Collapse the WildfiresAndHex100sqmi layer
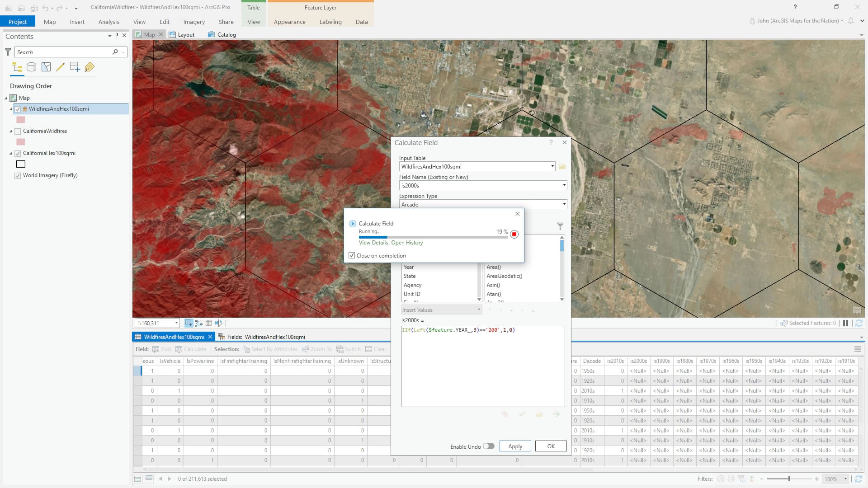Viewport: 868px width, 488px height. pos(11,109)
